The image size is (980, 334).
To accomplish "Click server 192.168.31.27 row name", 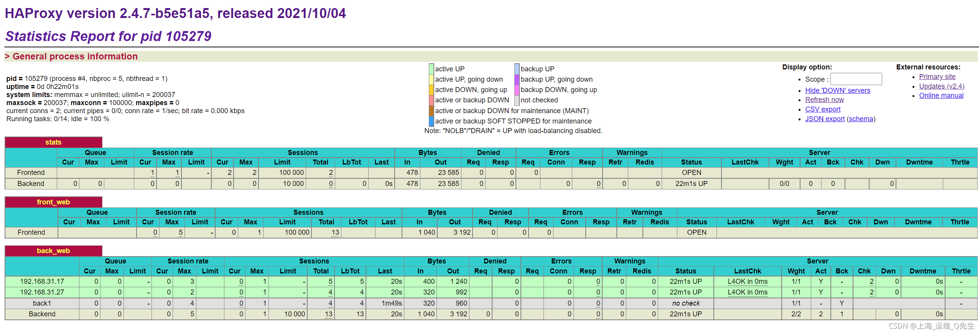I will [x=42, y=292].
